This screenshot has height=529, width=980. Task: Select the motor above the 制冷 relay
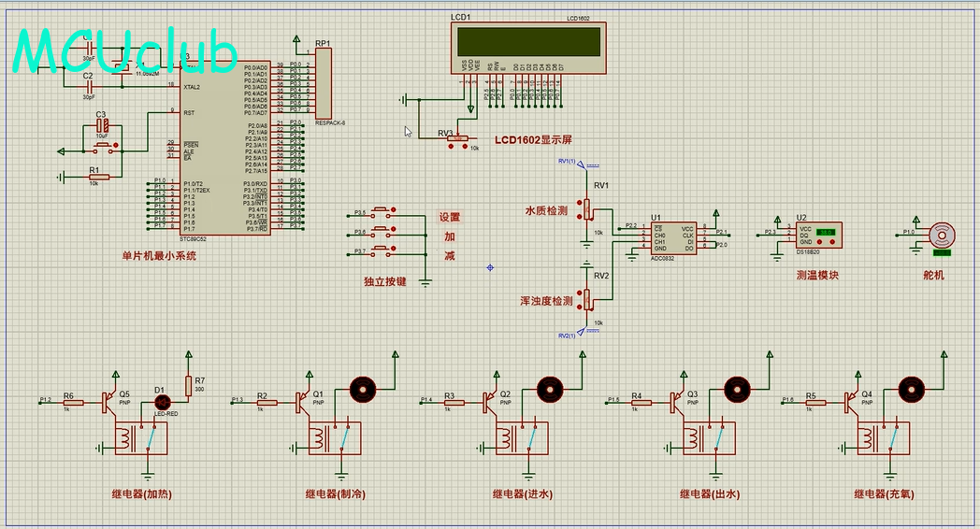coord(362,387)
